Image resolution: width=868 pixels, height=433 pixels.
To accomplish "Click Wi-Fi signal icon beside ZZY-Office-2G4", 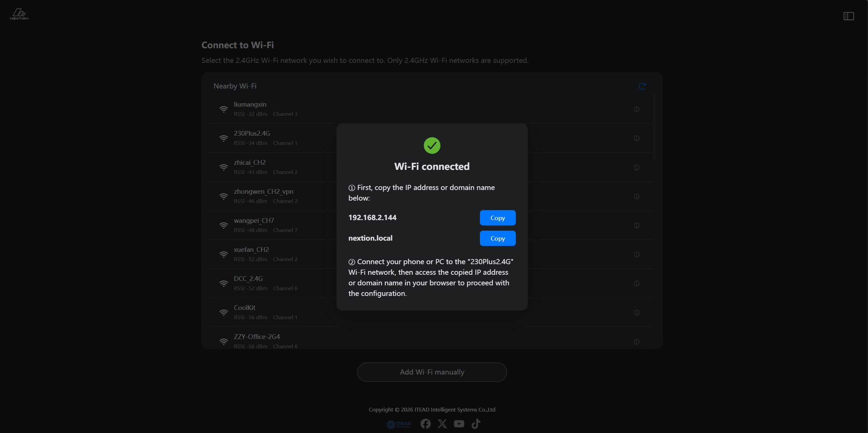I will tap(223, 342).
